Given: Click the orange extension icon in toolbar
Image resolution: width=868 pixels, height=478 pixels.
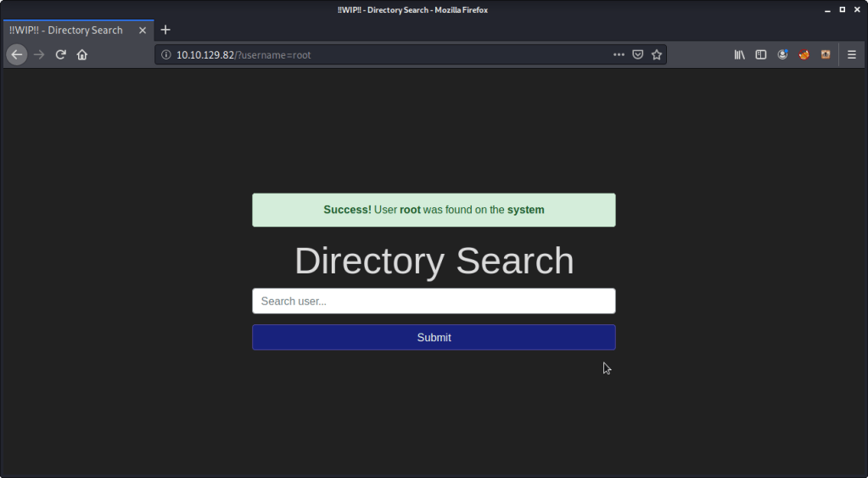Looking at the screenshot, I should 825,54.
